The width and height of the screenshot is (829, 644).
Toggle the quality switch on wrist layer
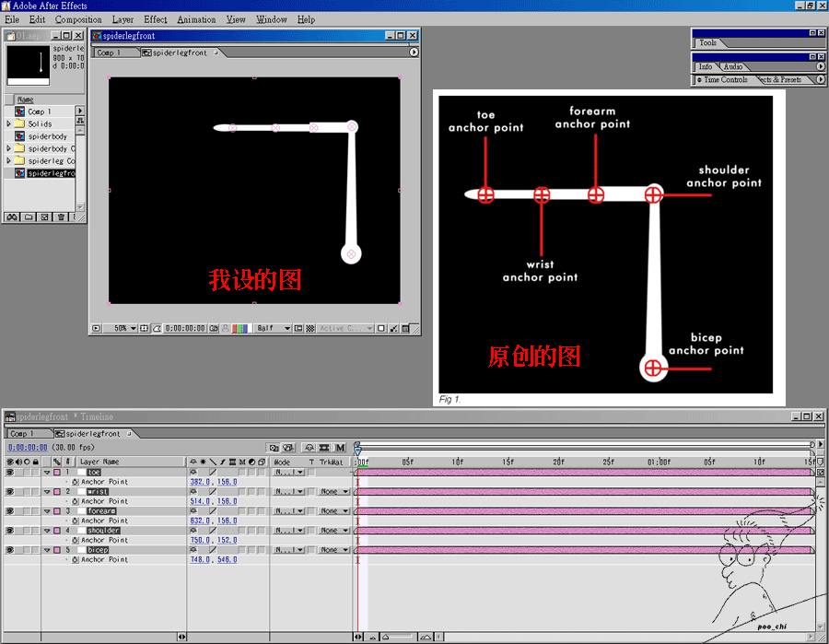point(213,492)
